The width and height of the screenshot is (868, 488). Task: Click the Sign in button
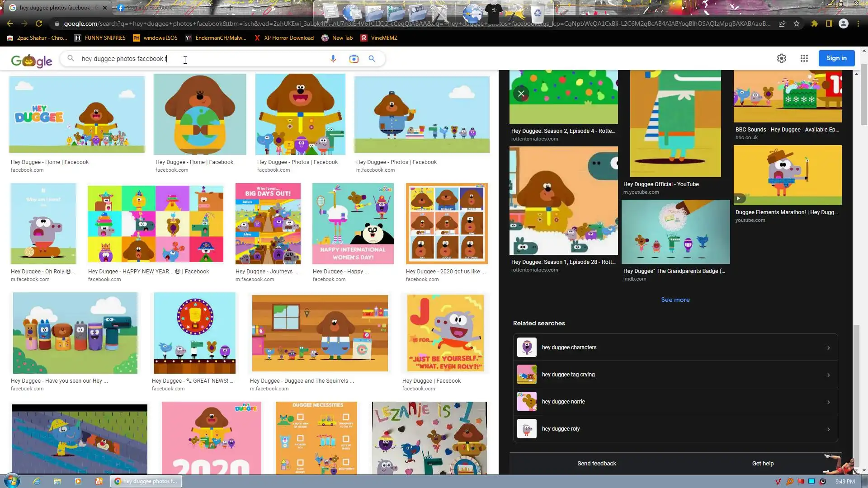tap(836, 58)
